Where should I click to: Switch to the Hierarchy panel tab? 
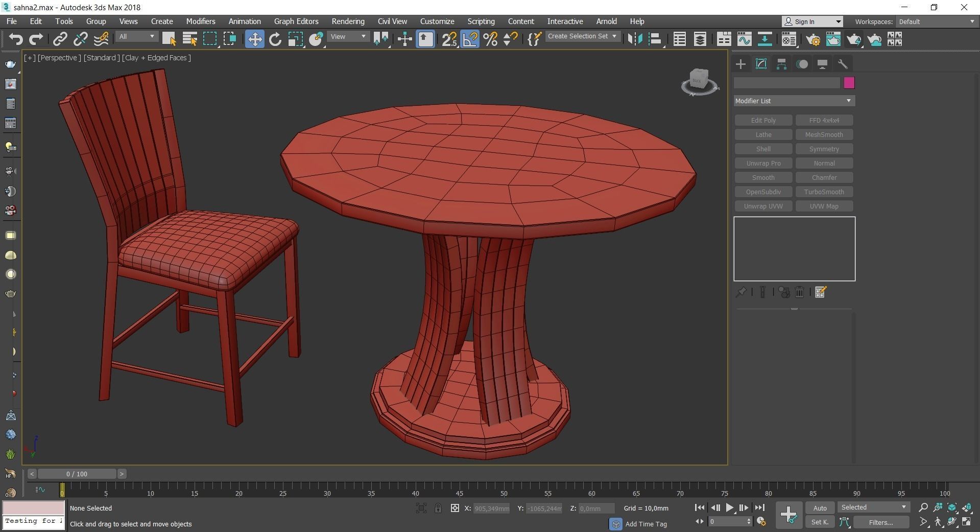coord(781,64)
